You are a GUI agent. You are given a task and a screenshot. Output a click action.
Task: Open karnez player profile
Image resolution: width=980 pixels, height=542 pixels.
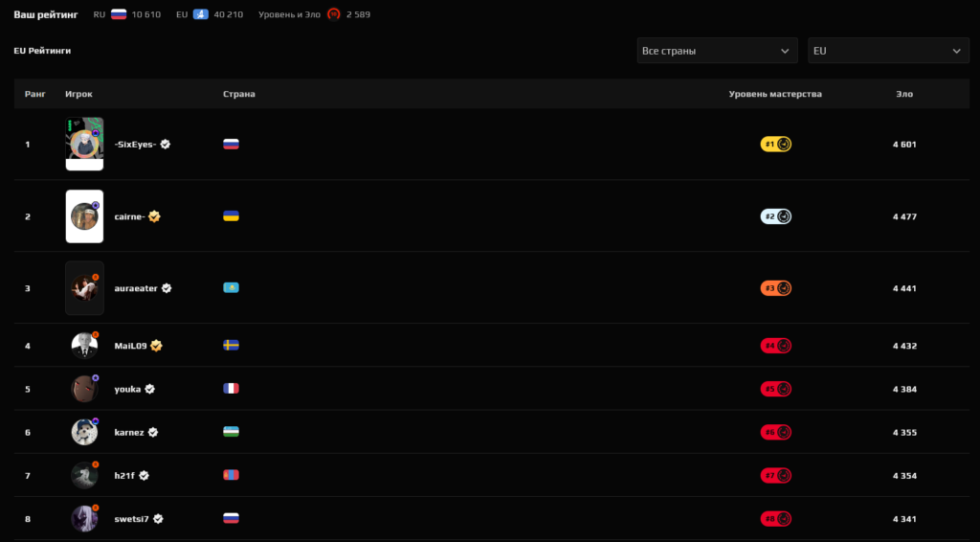tap(129, 432)
